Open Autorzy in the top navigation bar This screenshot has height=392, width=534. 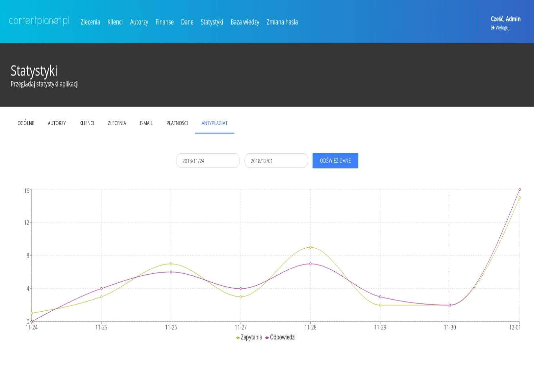139,22
